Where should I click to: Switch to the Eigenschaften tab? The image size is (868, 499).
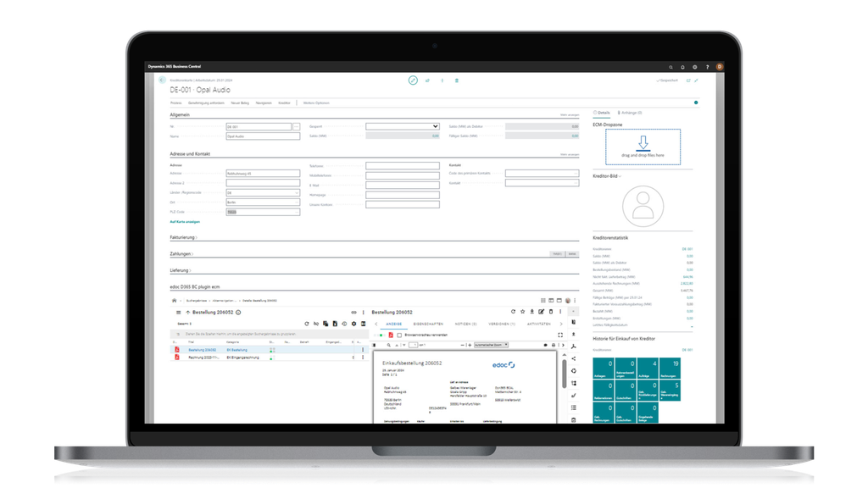coord(428,324)
